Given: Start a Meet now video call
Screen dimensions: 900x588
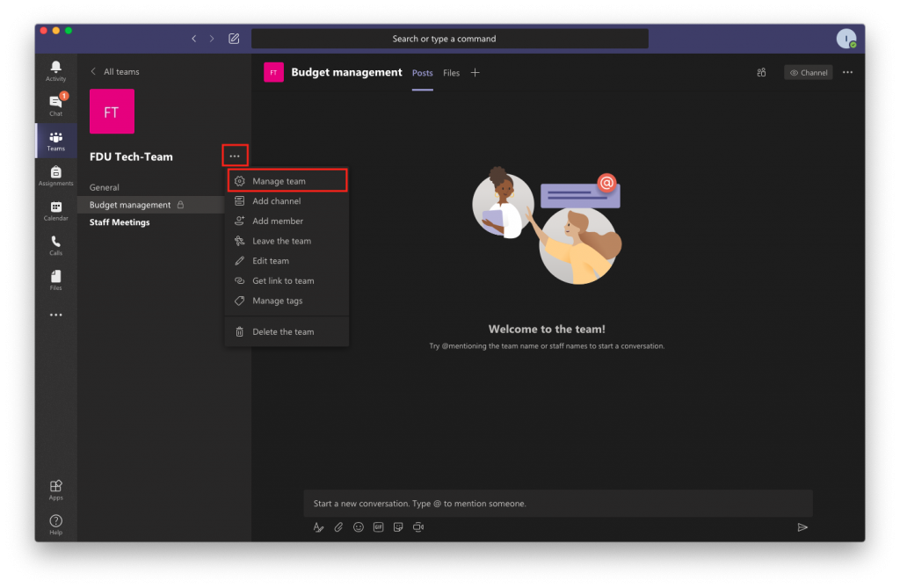Looking at the screenshot, I should (418, 527).
